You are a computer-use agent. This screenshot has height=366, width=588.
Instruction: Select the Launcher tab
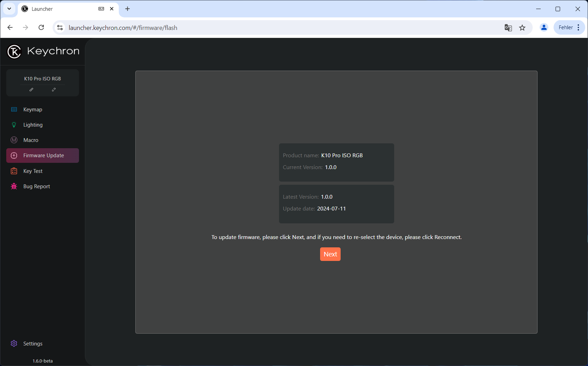(x=68, y=9)
